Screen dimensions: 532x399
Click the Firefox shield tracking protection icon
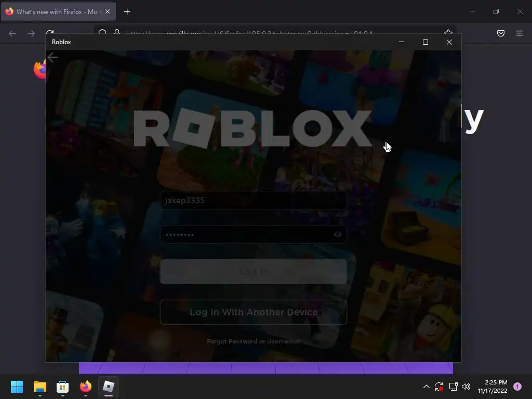pyautogui.click(x=102, y=32)
